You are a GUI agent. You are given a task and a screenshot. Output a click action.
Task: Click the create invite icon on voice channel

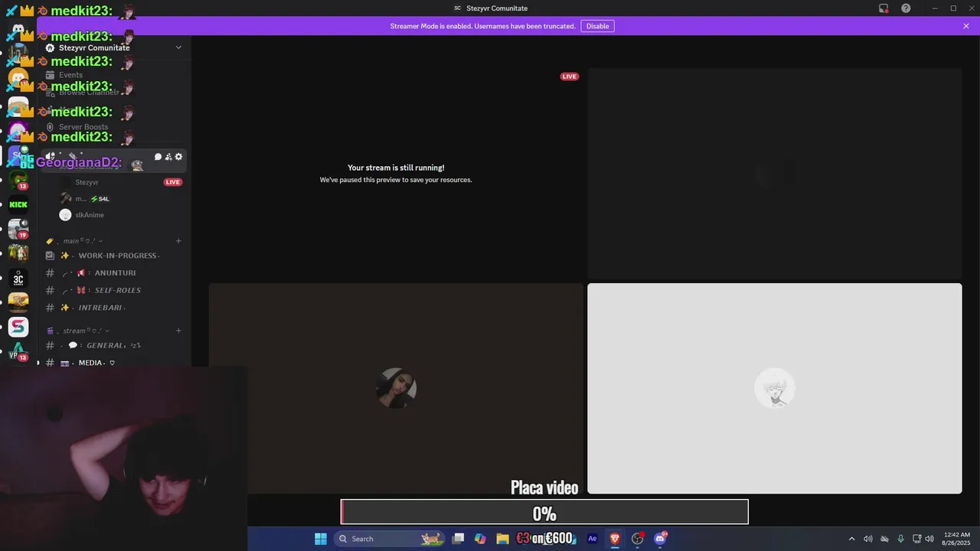pyautogui.click(x=168, y=157)
